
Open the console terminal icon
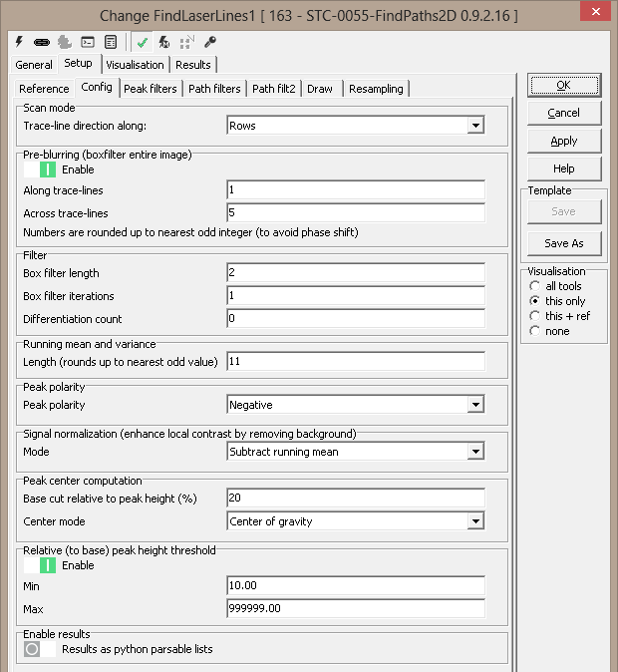click(88, 43)
